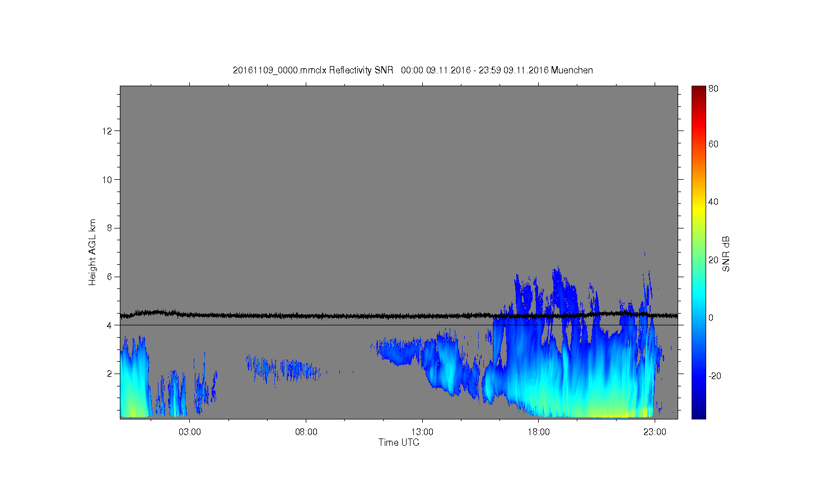Image resolution: width=840 pixels, height=504 pixels.
Task: Click the dark blue bottom of the colorbar
Action: pyautogui.click(x=698, y=414)
